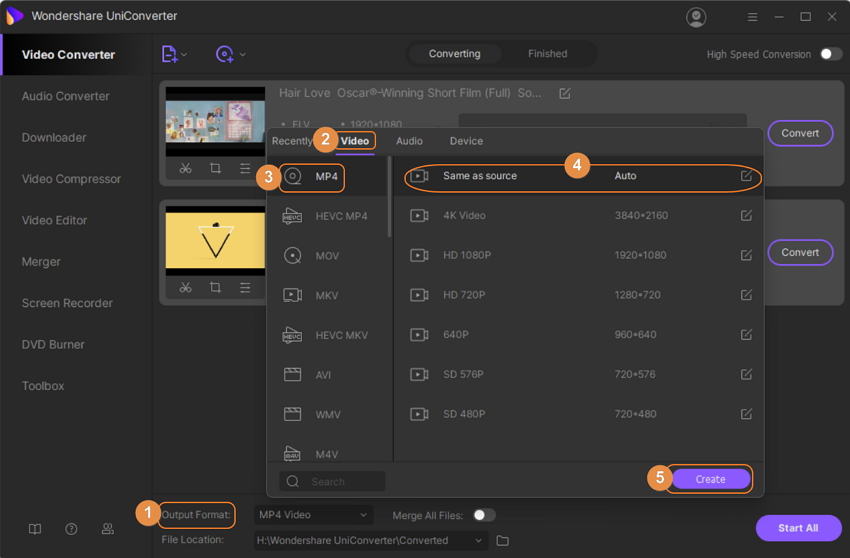Open the effects settings icon on first video
The height and width of the screenshot is (558, 850).
point(245,169)
